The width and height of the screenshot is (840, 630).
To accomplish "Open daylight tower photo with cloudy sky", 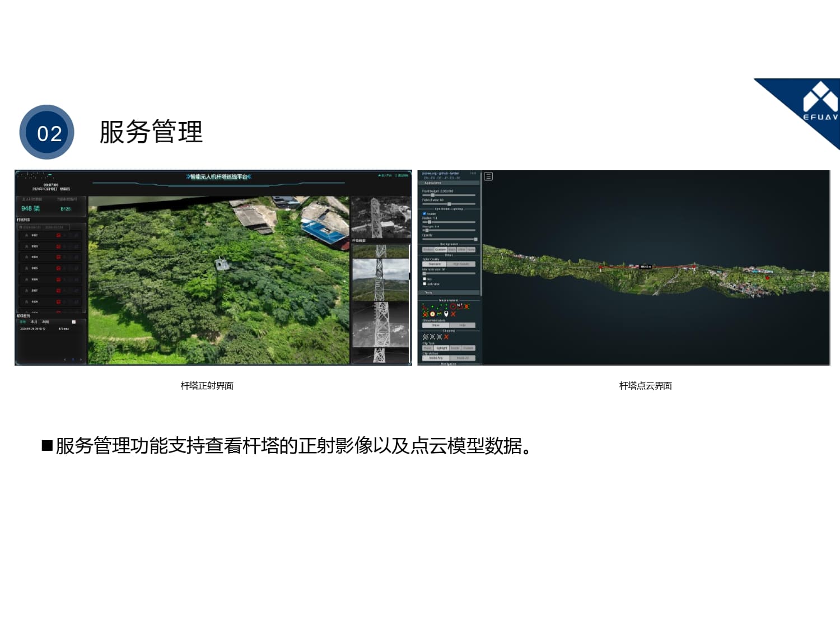I will coord(380,280).
